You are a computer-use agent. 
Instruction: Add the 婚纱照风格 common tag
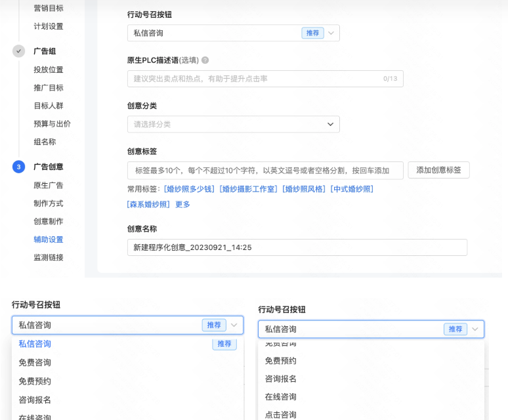[304, 189]
